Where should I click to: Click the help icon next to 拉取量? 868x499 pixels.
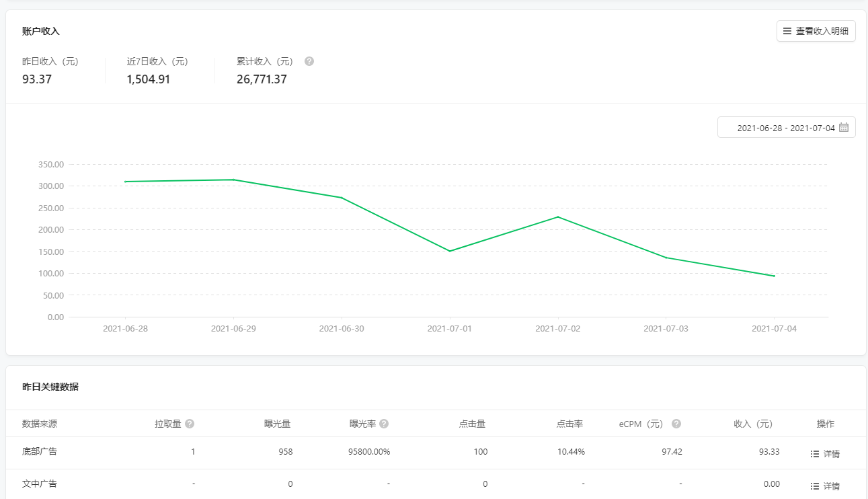[x=190, y=424]
